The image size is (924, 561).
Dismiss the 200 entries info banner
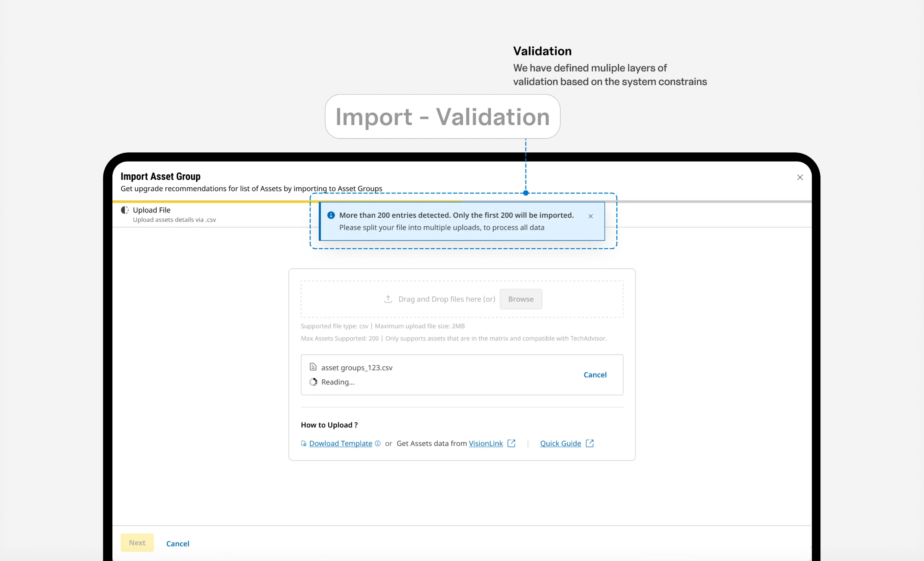tap(591, 216)
